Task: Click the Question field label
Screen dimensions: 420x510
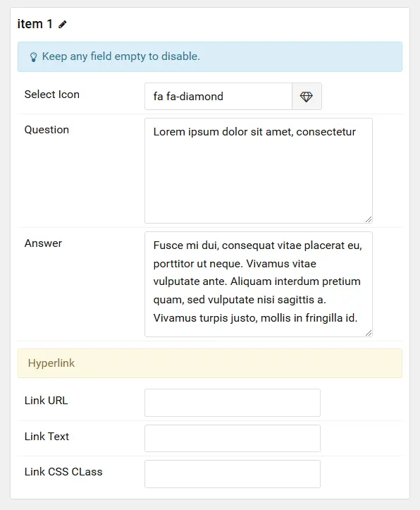Action: point(47,130)
